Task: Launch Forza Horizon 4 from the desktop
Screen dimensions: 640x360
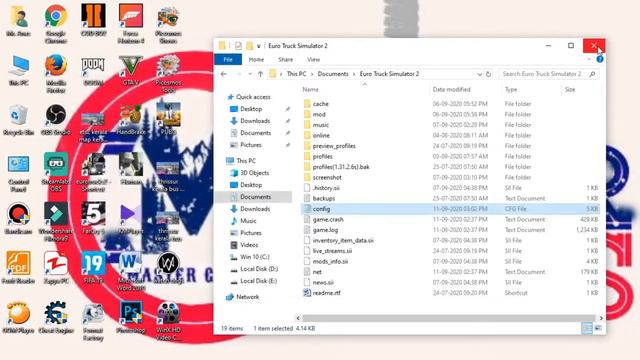Action: (131, 24)
